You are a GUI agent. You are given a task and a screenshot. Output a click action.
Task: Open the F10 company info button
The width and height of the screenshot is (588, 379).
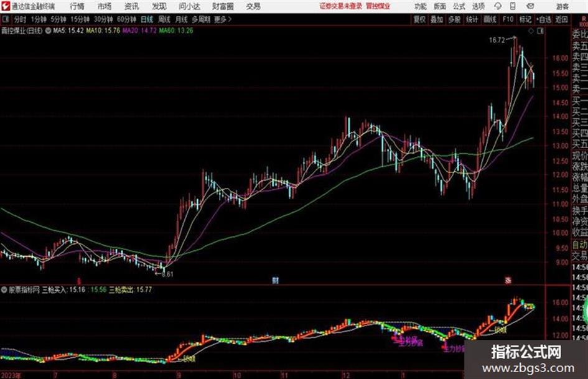coord(508,19)
